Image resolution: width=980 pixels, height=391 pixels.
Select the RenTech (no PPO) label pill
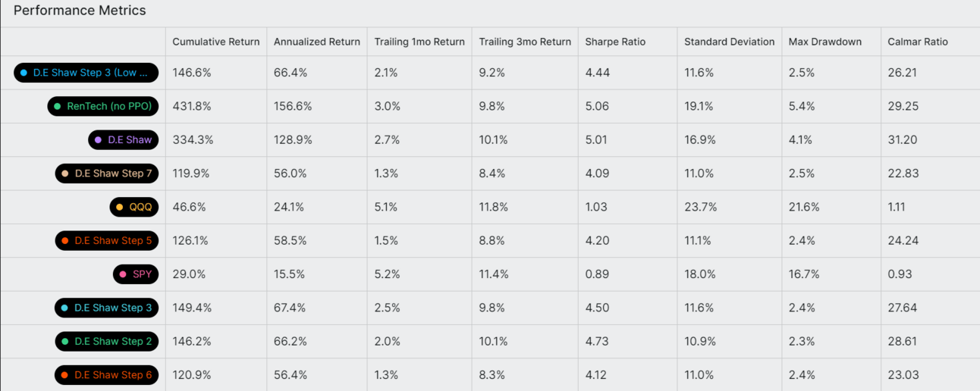point(103,107)
